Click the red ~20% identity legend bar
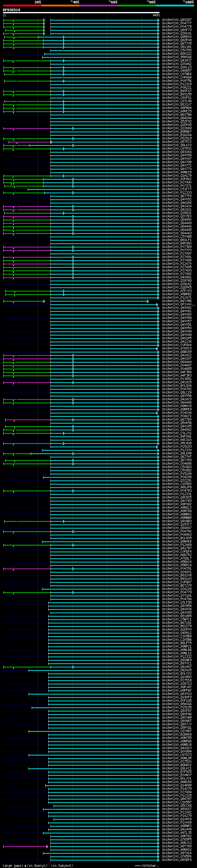Image resolution: width=197 pixels, height=868 pixels. [x=22, y=6]
